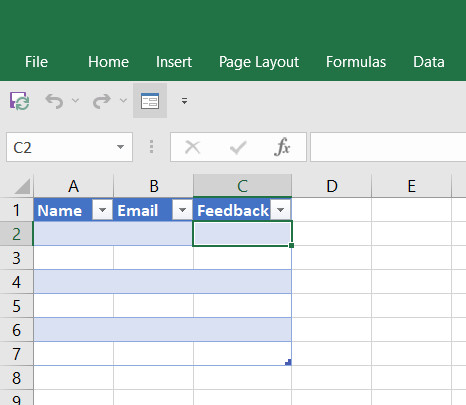Select column A header
466x405 pixels.
pos(73,186)
